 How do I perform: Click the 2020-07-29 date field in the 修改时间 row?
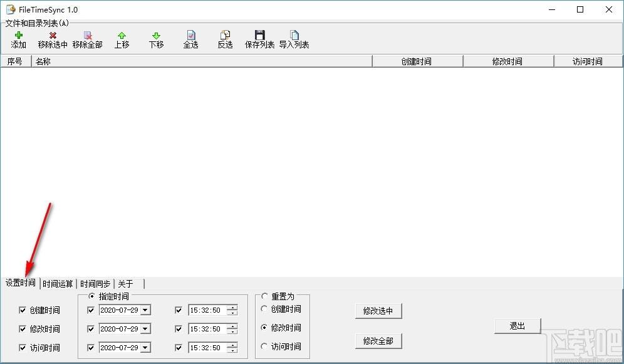[120, 328]
